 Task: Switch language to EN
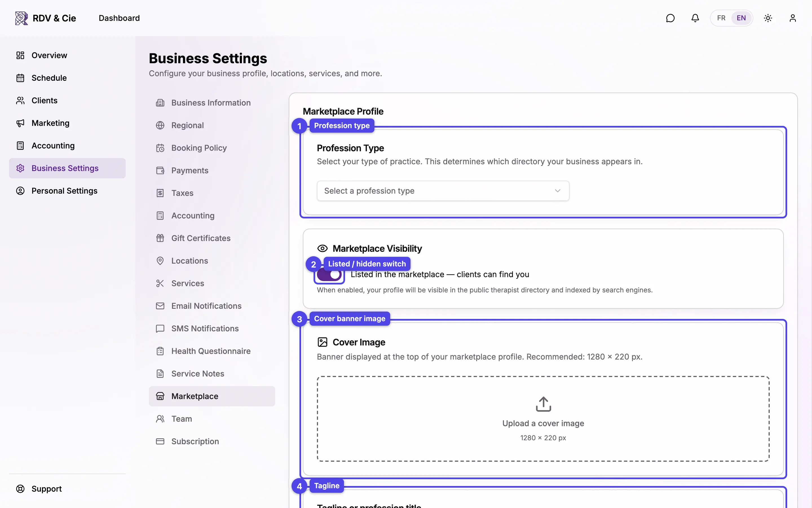[741, 18]
